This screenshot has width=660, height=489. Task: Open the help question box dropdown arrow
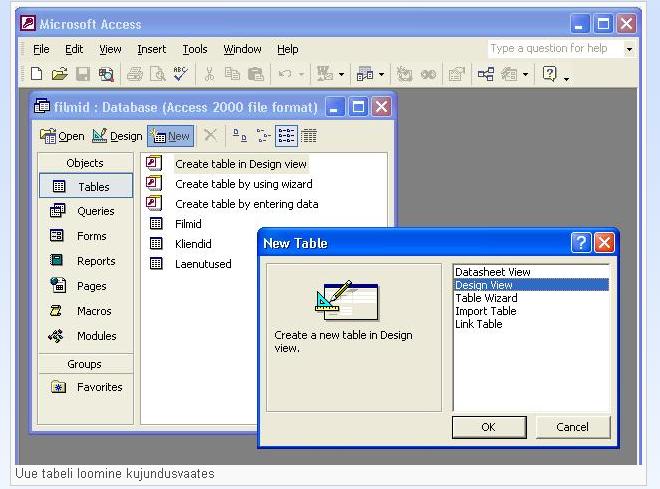point(629,49)
